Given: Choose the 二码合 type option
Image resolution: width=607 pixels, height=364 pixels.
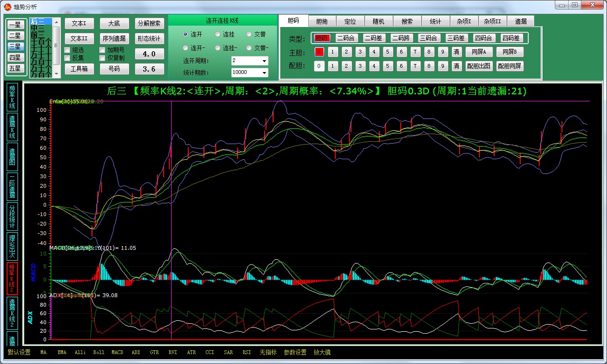Looking at the screenshot, I should (x=347, y=38).
